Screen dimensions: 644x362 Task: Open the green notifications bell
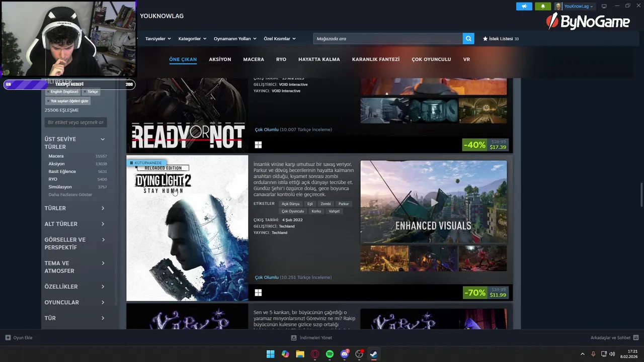[x=543, y=7]
